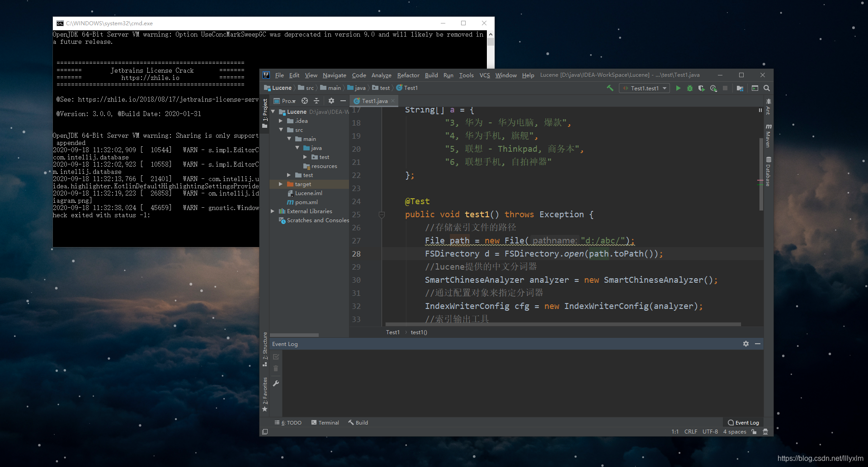Toggle the Z: Structure tool window stripe
868x467 pixels.
265,349
